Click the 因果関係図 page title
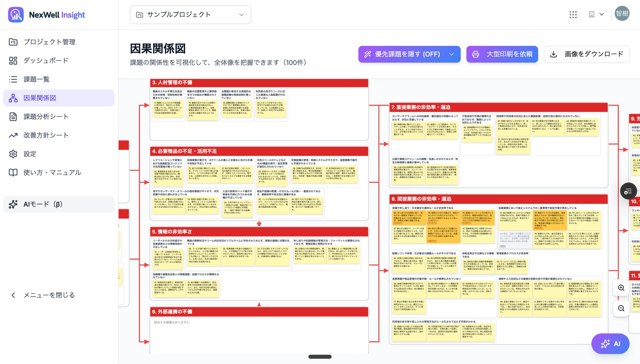Screen dimensions: 640x364 158,49
